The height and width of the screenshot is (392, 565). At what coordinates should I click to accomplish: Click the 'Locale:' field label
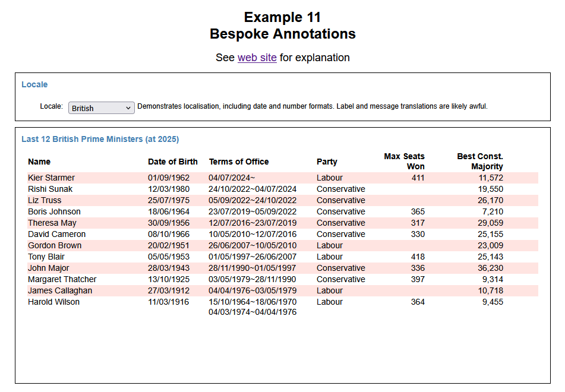point(51,107)
